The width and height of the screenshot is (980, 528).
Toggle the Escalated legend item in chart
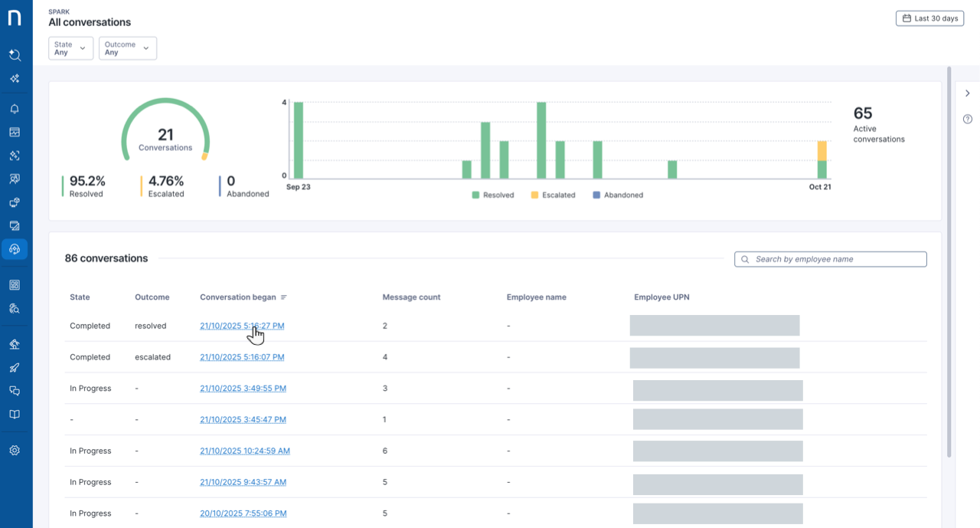pos(553,195)
